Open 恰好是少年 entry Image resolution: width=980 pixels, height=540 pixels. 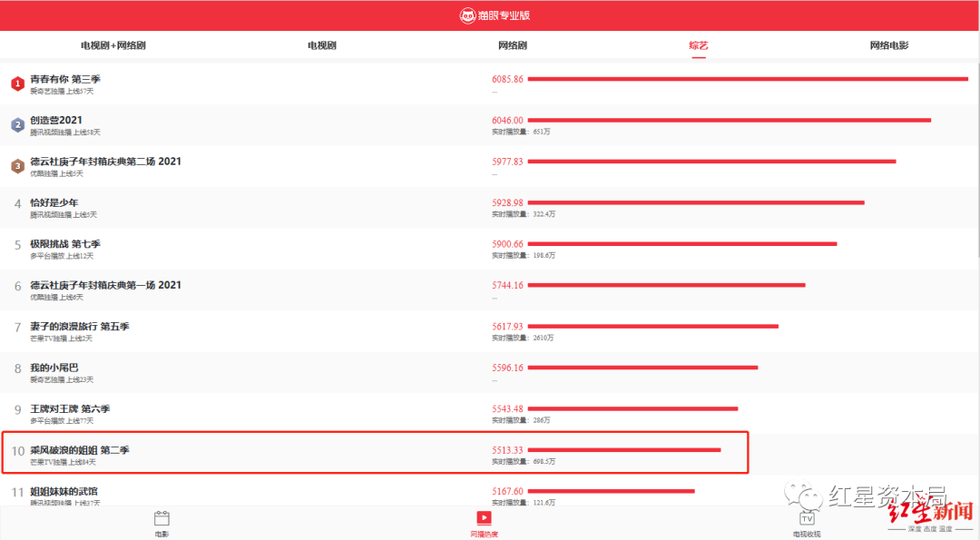(x=54, y=202)
